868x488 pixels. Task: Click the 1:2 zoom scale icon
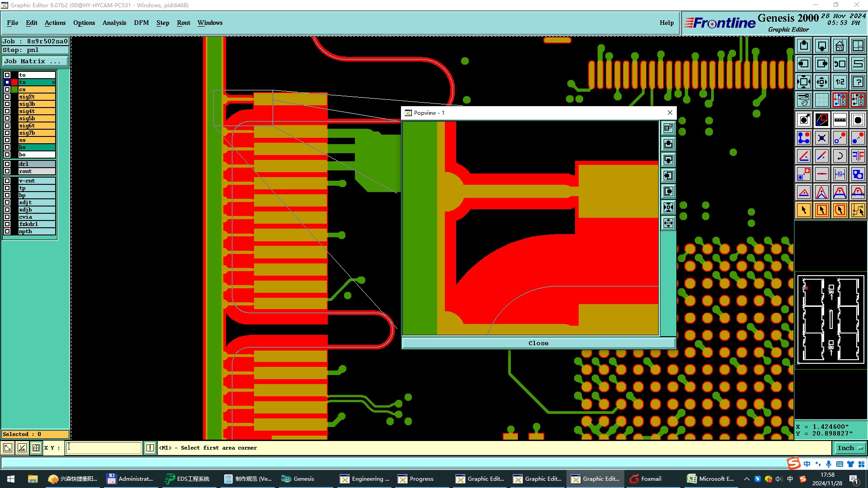pyautogui.click(x=840, y=82)
